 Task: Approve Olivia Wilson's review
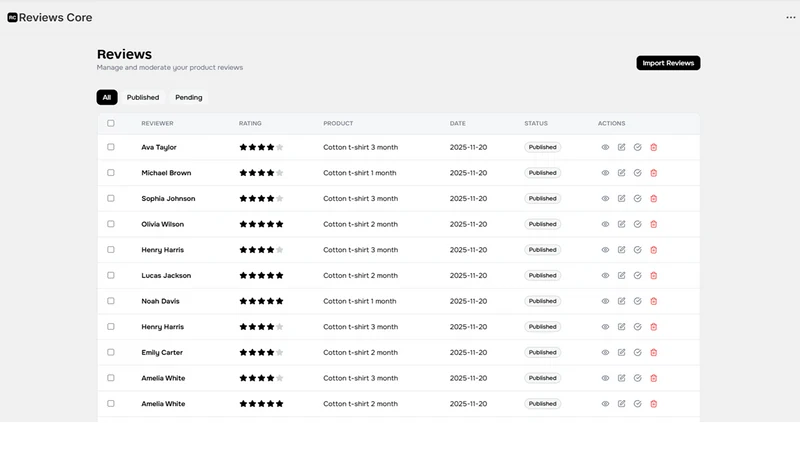pos(637,224)
